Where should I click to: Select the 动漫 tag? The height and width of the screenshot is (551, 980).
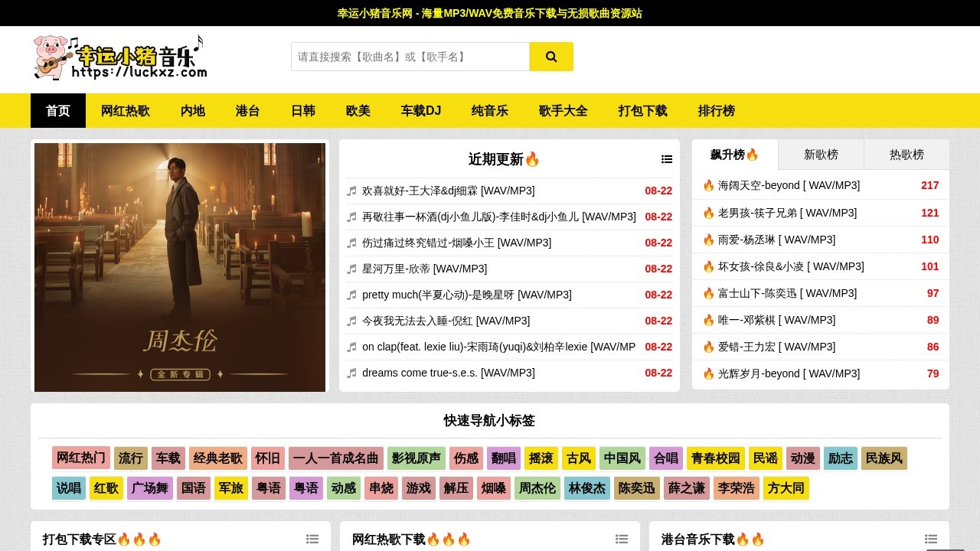click(803, 458)
